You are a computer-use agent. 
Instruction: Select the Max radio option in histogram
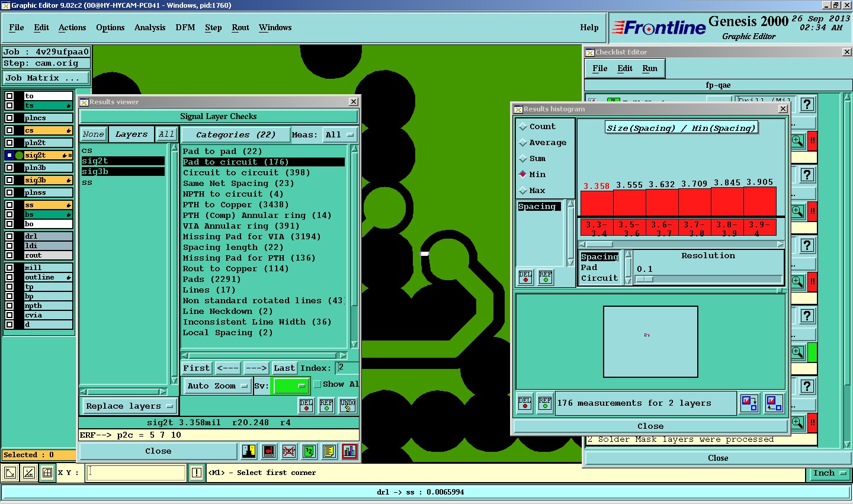[523, 191]
